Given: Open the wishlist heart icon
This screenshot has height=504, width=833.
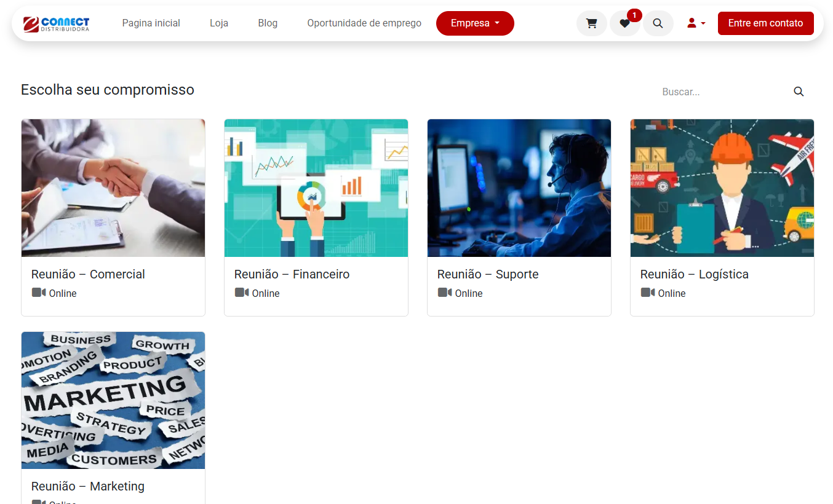Looking at the screenshot, I should [x=624, y=23].
